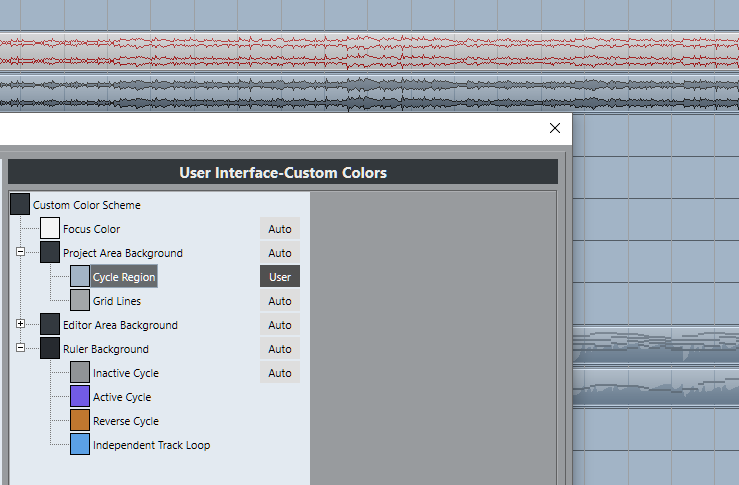Click the Project Area Background color swatch
Viewport: 739px width, 485px height.
click(50, 253)
